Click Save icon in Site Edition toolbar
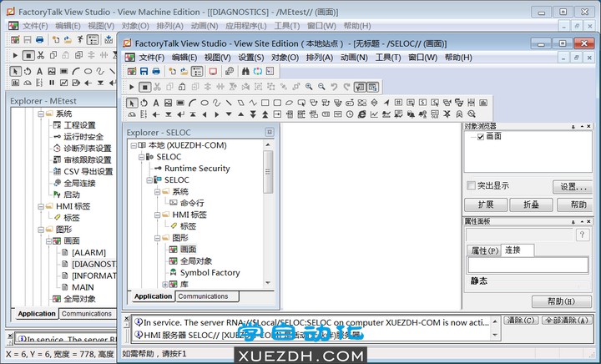The height and width of the screenshot is (364, 601). (x=144, y=71)
